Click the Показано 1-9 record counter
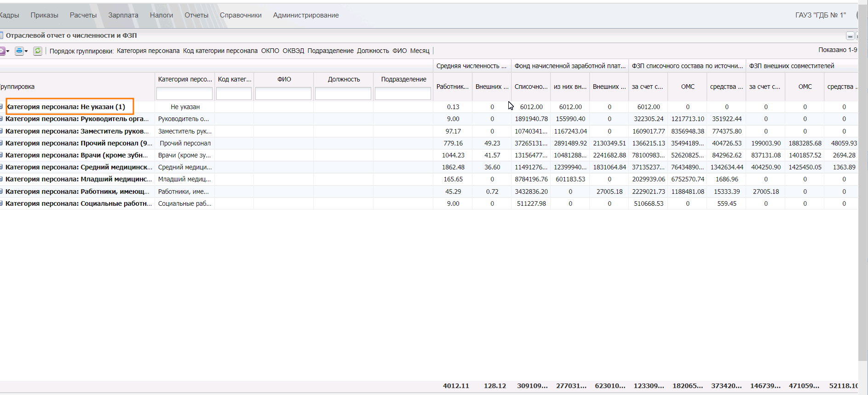 coord(838,50)
